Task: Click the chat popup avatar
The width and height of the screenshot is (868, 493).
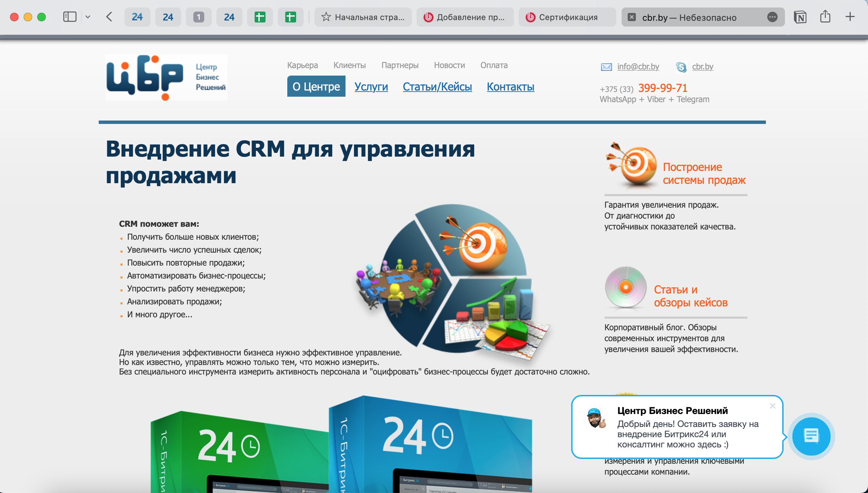Action: 596,418
